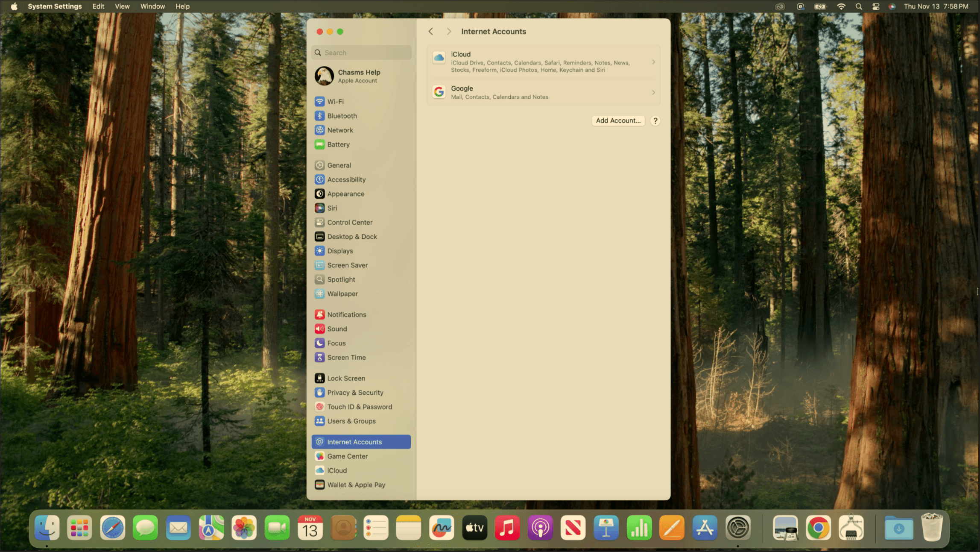This screenshot has height=552, width=980.
Task: Open the Window menu
Action: pyautogui.click(x=152, y=6)
